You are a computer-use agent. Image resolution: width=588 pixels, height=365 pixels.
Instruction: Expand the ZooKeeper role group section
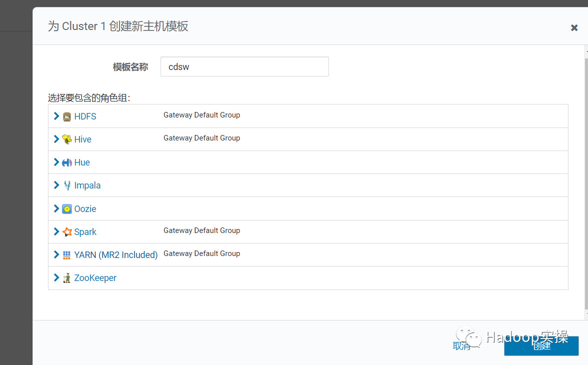point(56,277)
